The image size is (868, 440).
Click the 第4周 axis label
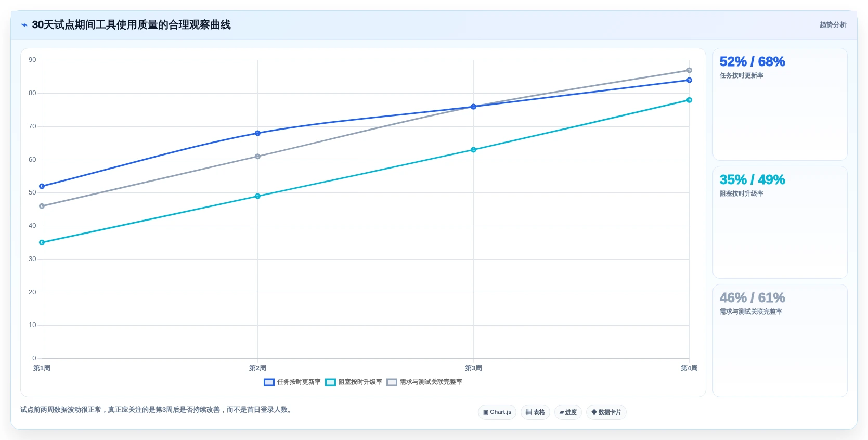(689, 368)
